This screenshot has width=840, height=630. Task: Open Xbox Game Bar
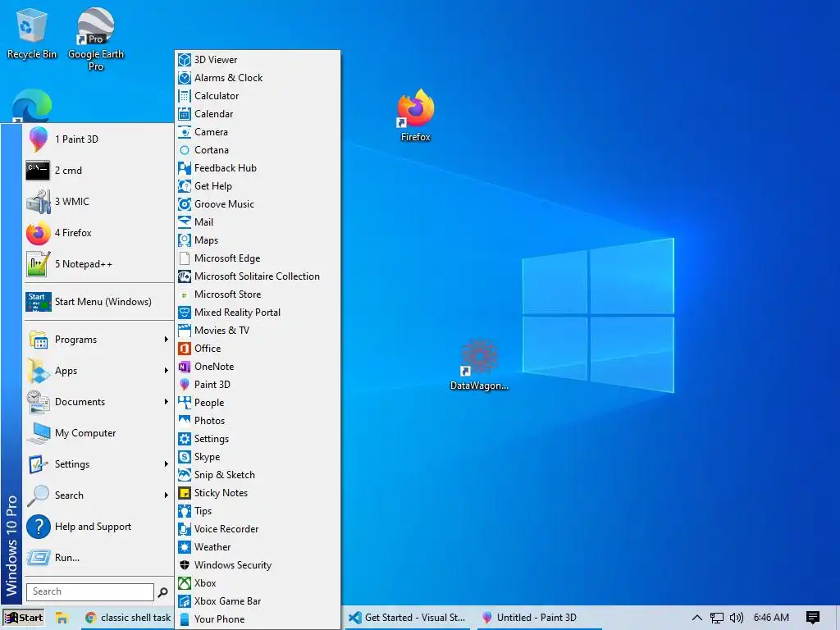258,601
